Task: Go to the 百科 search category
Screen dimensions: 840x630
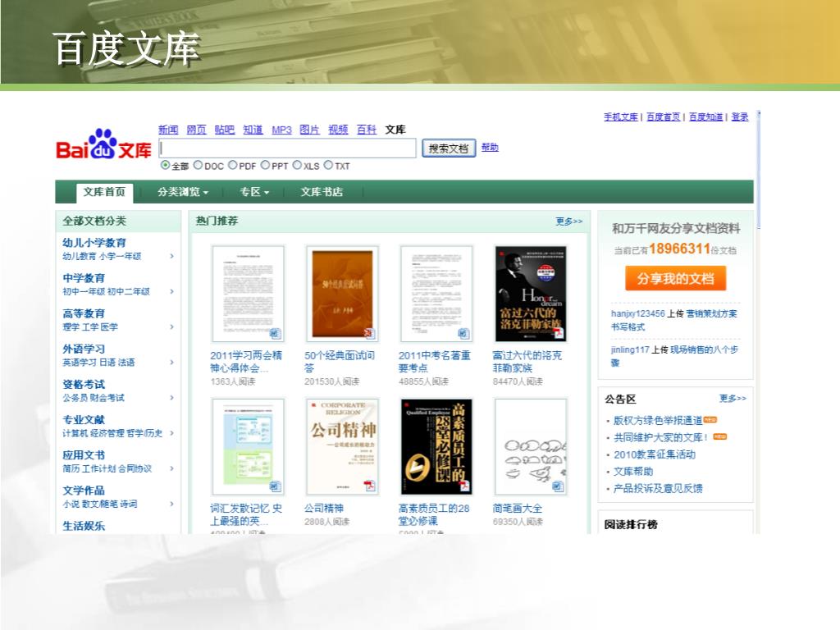Action: pos(367,130)
